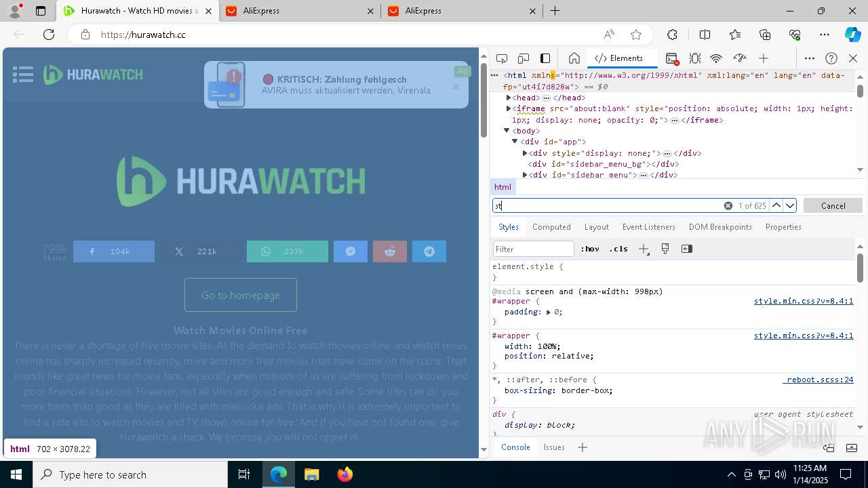Screen dimensions: 868x488
Task: Expand the sidebar_menu div node
Action: tap(525, 175)
